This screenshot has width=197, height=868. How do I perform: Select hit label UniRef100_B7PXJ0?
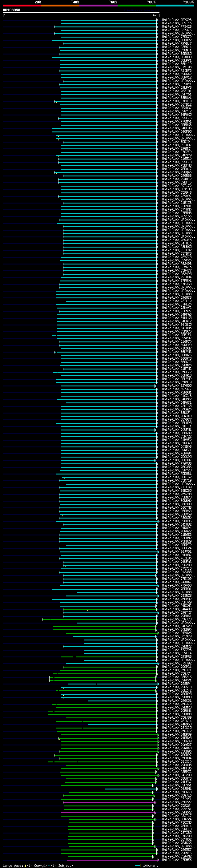point(177,101)
